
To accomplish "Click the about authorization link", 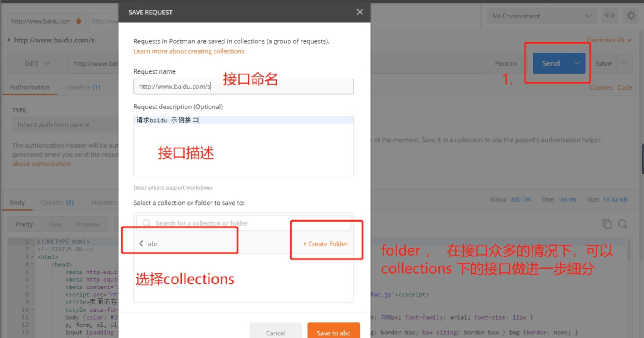I will tap(41, 164).
